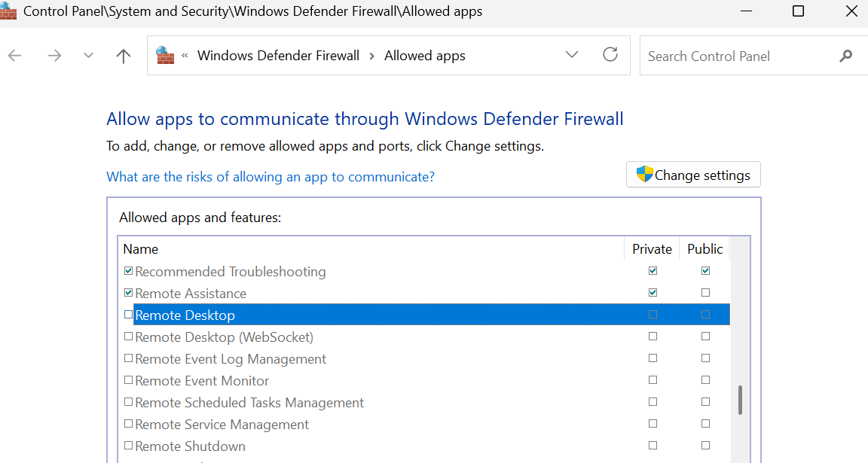Expand the address bar history chevron
The image size is (868, 463).
pyautogui.click(x=572, y=54)
